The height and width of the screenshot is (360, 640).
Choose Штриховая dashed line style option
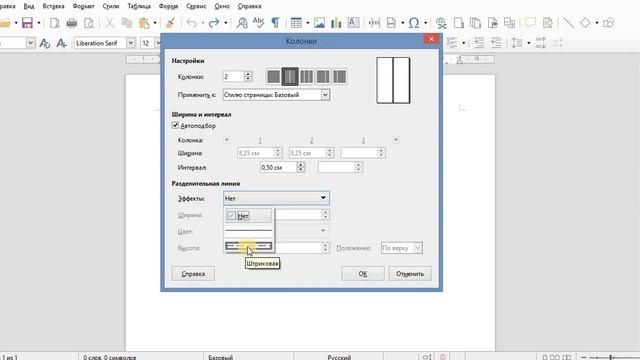click(249, 246)
